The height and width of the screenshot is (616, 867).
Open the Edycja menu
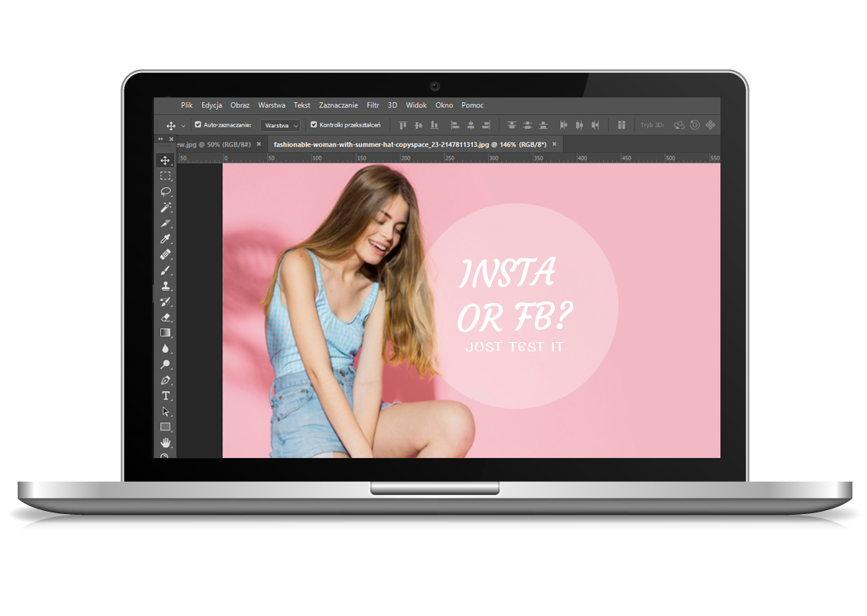[212, 105]
